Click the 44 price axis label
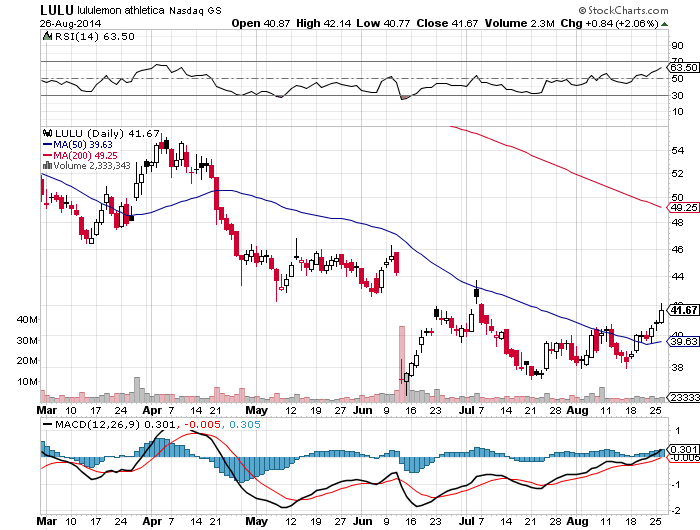 tap(677, 277)
